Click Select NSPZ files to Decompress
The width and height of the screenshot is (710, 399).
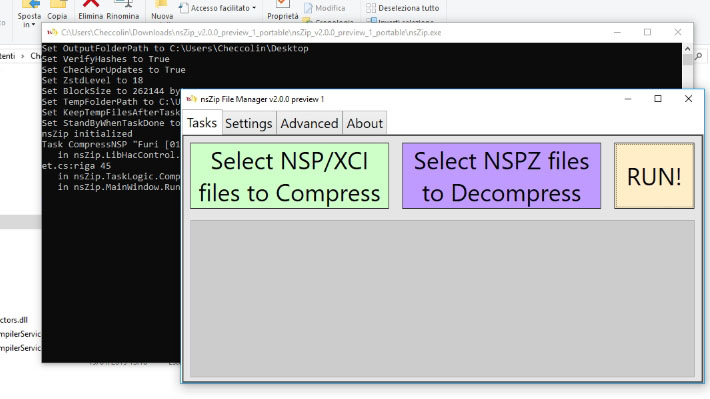click(x=501, y=176)
